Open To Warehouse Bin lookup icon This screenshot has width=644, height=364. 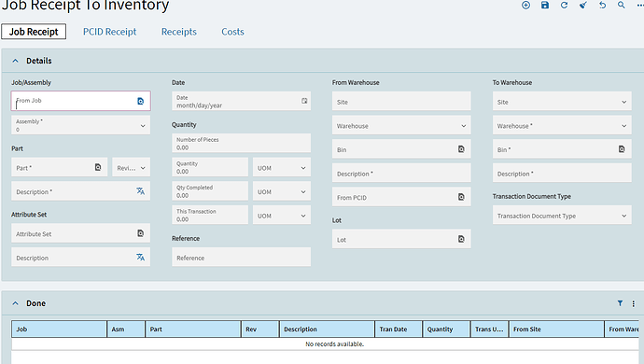(622, 149)
